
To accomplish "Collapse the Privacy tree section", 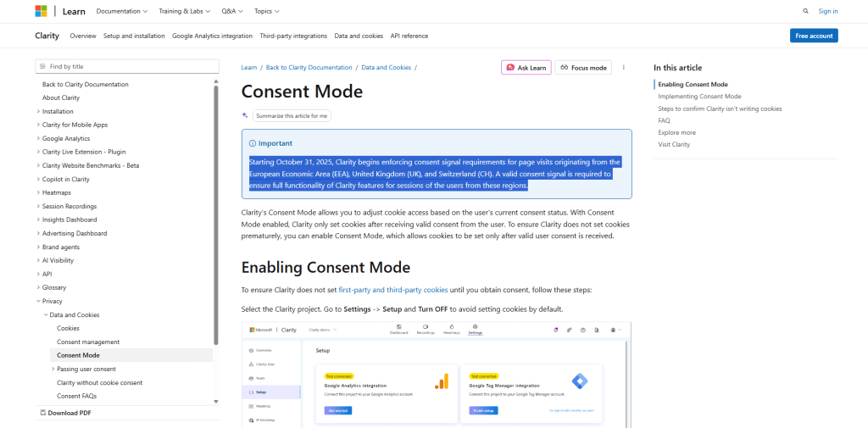I will (x=38, y=301).
